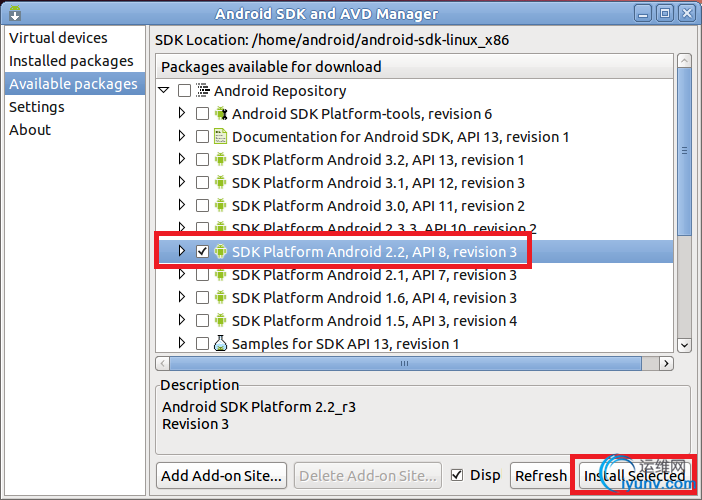Click the horizontal scrollbar right arrow

(x=666, y=363)
